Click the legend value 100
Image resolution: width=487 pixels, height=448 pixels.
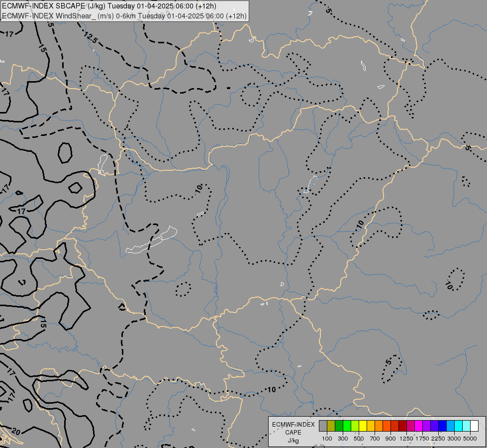click(x=327, y=439)
